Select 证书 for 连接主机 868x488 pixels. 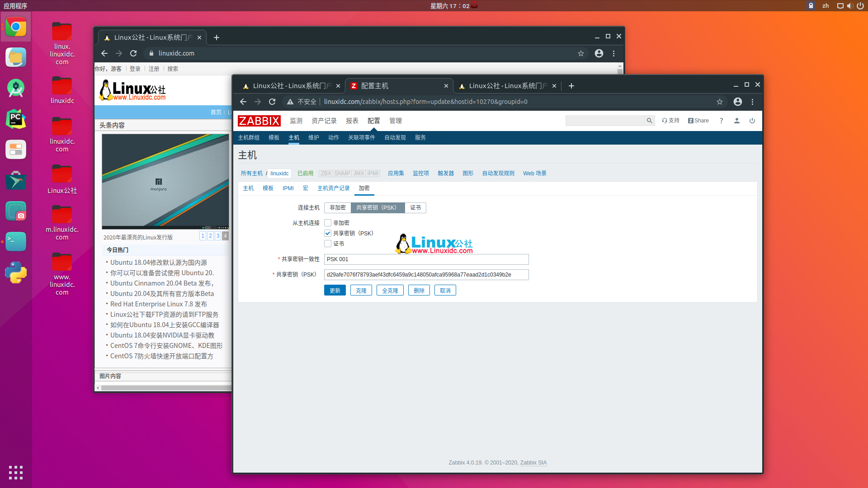point(415,207)
